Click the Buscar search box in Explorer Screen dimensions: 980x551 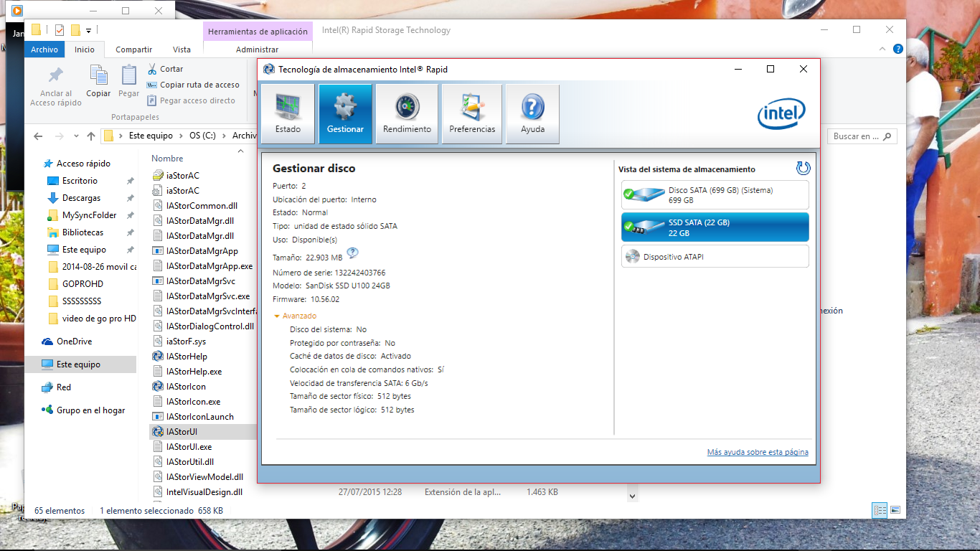click(x=862, y=136)
